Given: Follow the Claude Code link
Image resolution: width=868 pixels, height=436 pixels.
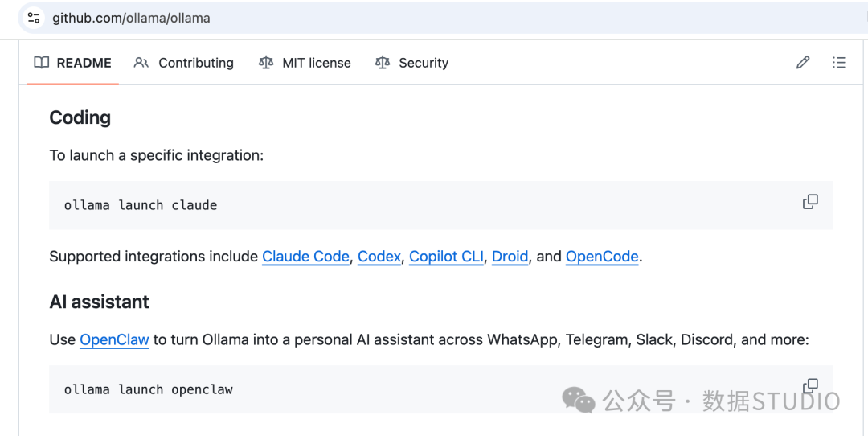Looking at the screenshot, I should pos(305,257).
